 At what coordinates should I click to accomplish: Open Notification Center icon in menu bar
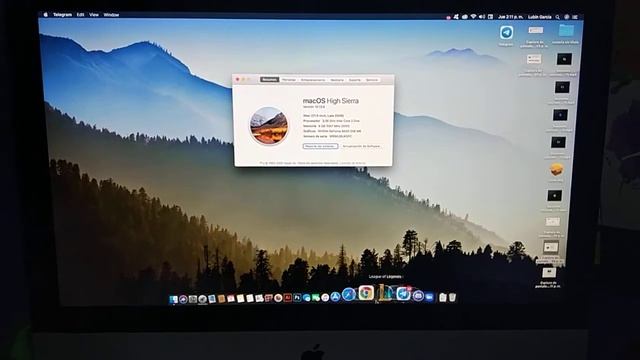(575, 17)
